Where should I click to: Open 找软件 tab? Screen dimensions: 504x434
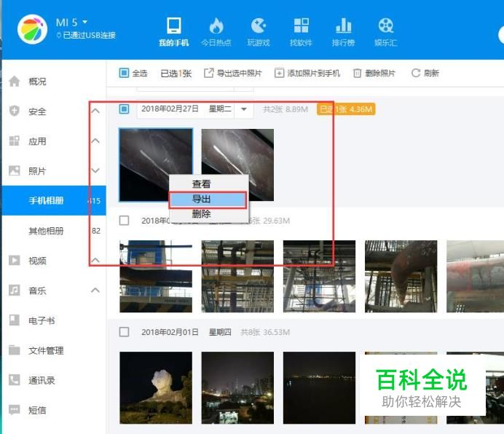(301, 32)
